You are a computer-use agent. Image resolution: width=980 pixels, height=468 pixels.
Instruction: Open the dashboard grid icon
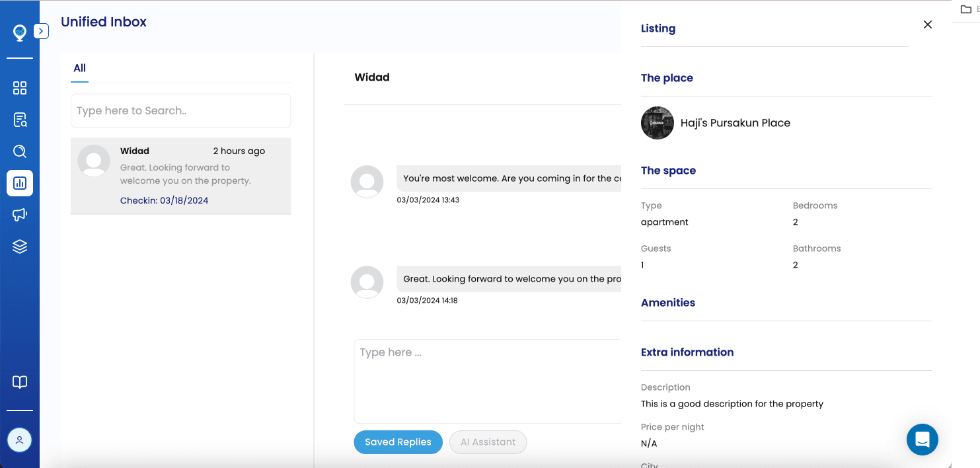tap(20, 88)
